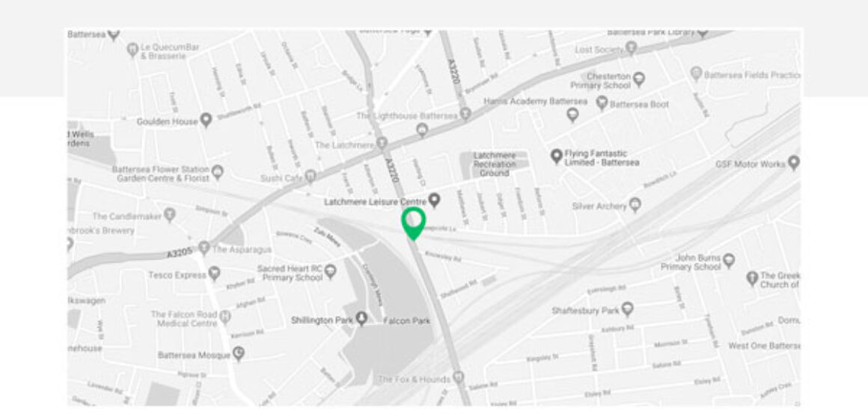Click the Battersea Flower Station marker
The image size is (868, 419).
tap(218, 172)
